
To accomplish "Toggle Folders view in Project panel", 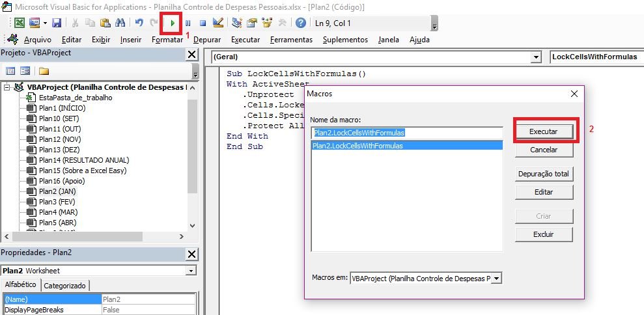I will click(44, 71).
